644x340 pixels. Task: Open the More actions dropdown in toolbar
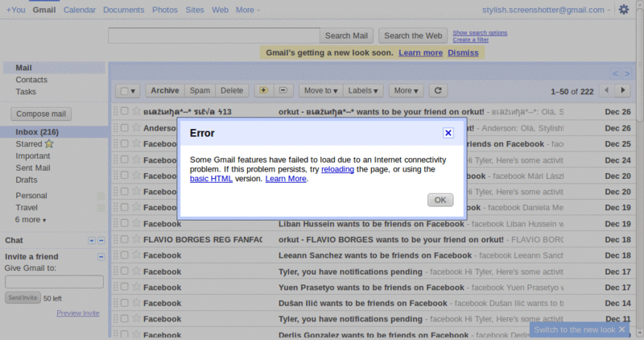[x=406, y=90]
